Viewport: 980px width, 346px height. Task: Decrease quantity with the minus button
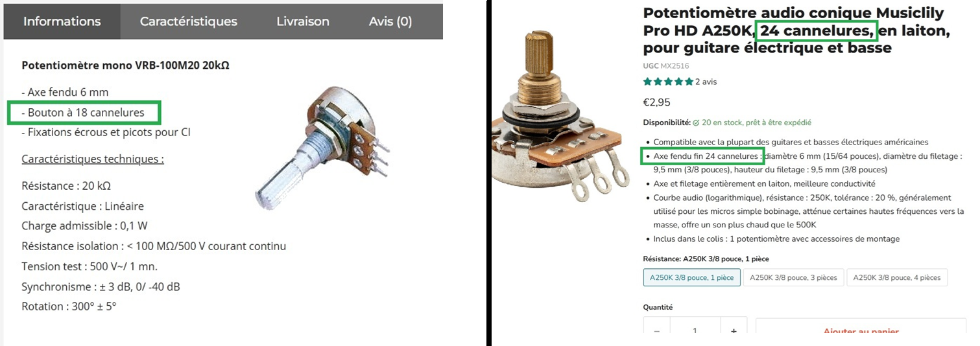pos(656,330)
